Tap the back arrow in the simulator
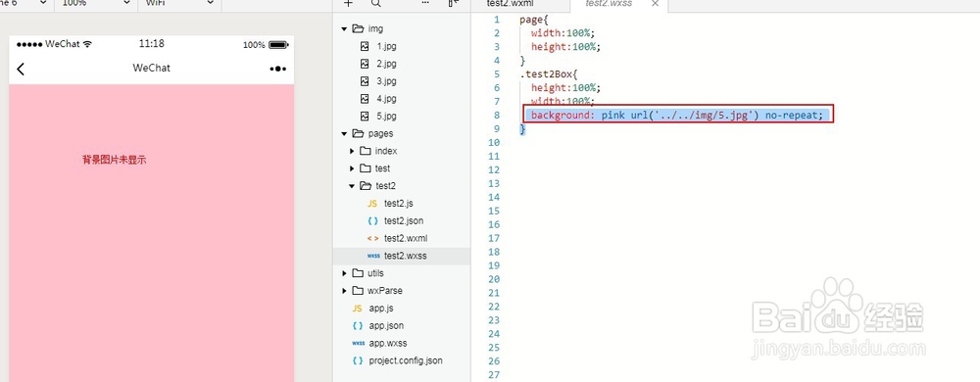 click(x=21, y=69)
